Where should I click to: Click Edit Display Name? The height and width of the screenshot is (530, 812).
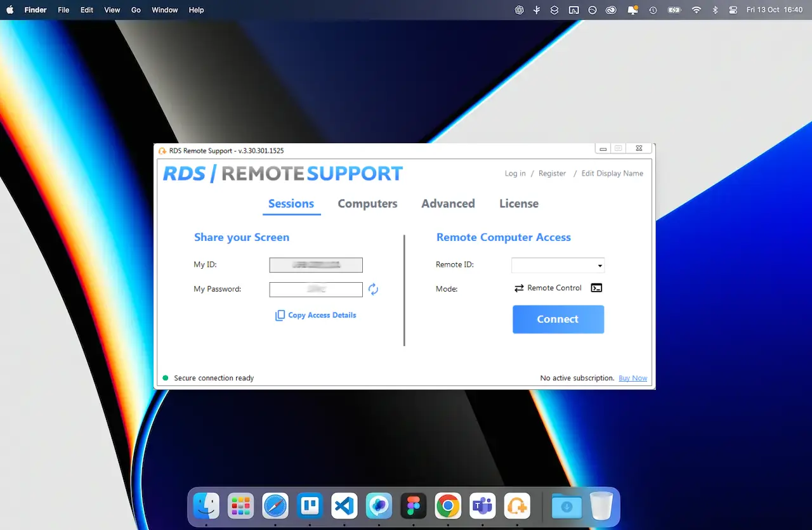[x=612, y=173]
